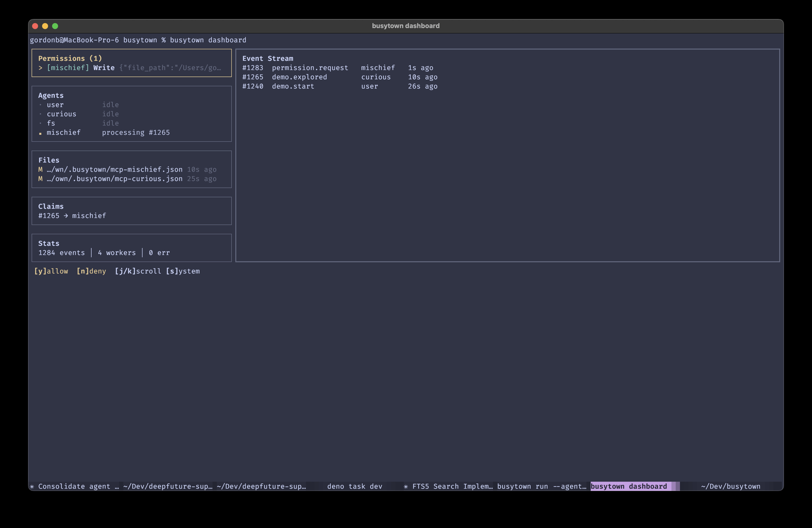Click the [n]deny shortcut label
812x528 pixels.
click(x=91, y=271)
